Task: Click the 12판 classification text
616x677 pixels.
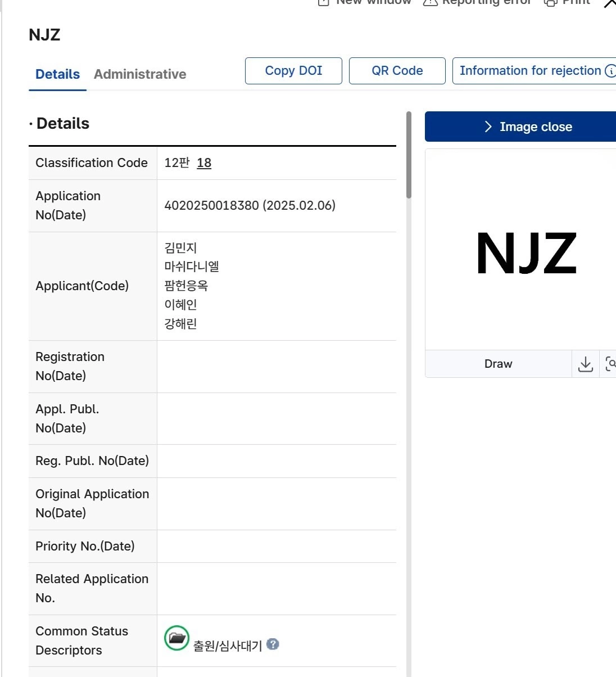Action: click(x=177, y=163)
